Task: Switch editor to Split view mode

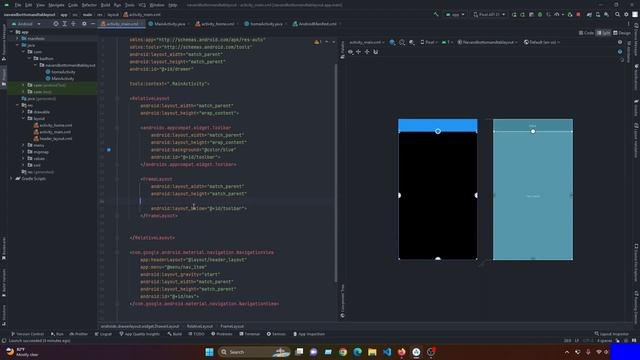Action: [603, 33]
